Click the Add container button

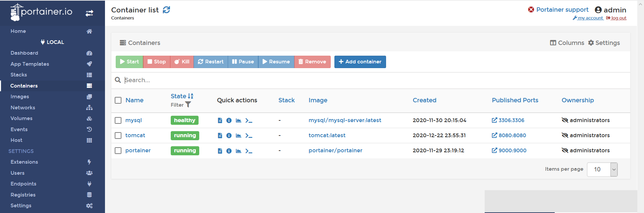point(360,62)
